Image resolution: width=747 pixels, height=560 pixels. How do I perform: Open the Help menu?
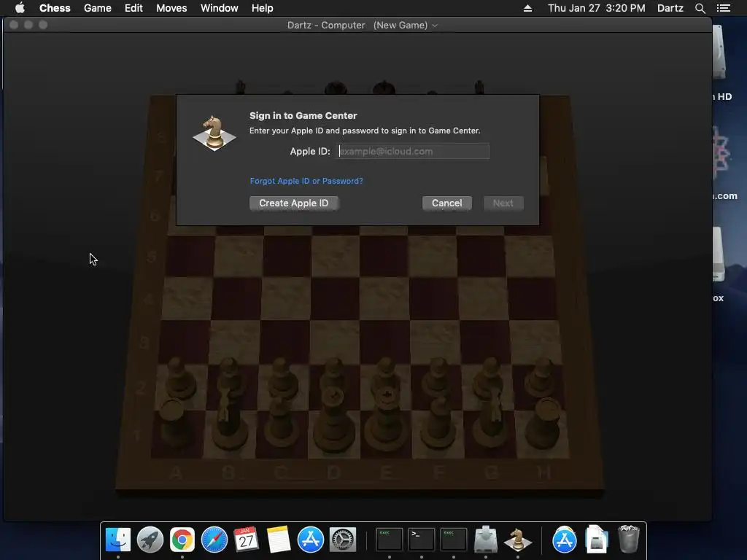(263, 8)
